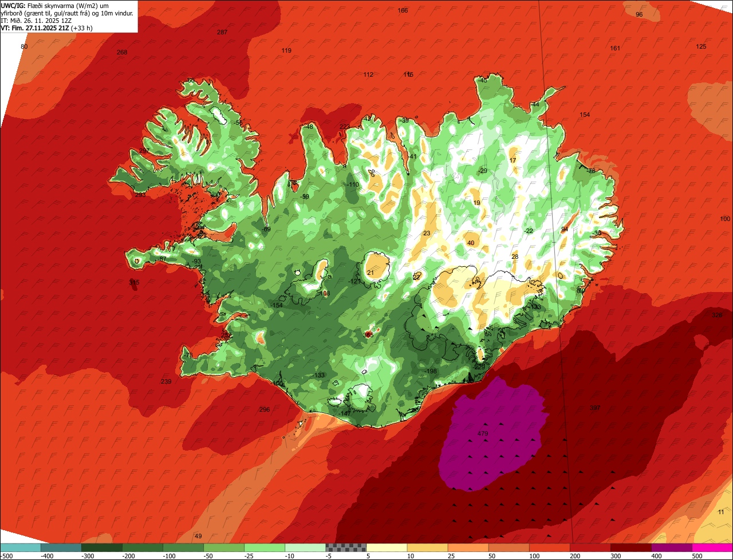Click the light teal legend swatch between -500 and -400
This screenshot has width=733, height=560.
pyautogui.click(x=21, y=547)
